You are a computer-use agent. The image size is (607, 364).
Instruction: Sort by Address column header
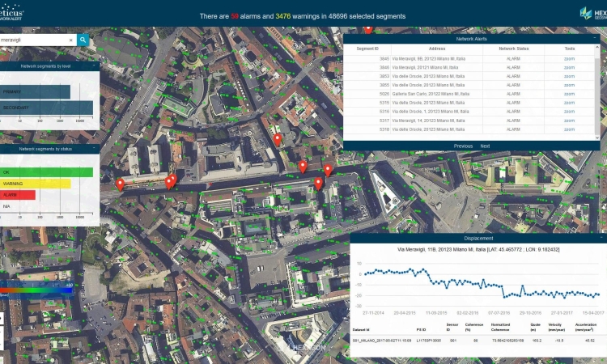tap(437, 49)
